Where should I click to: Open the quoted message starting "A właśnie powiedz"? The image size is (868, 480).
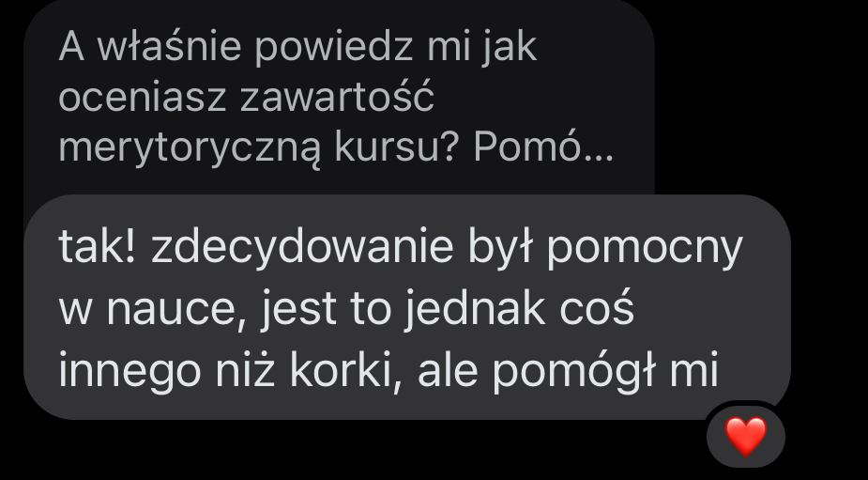(x=339, y=97)
